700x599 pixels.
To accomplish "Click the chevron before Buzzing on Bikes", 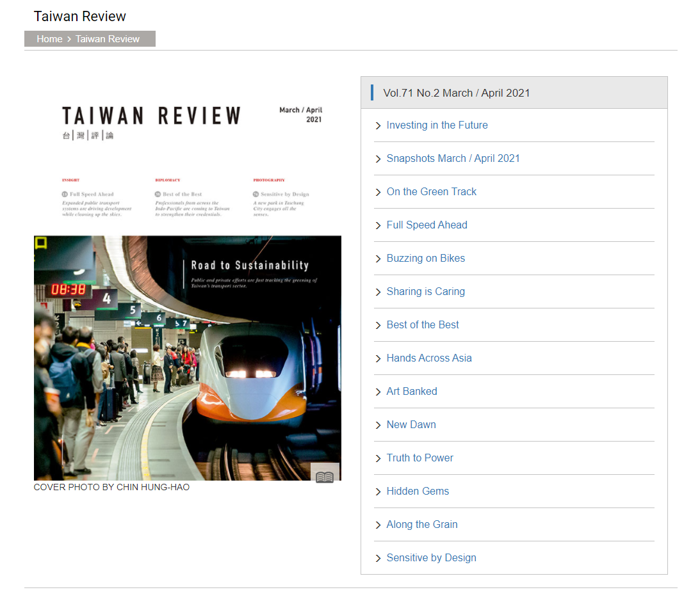I will (378, 259).
